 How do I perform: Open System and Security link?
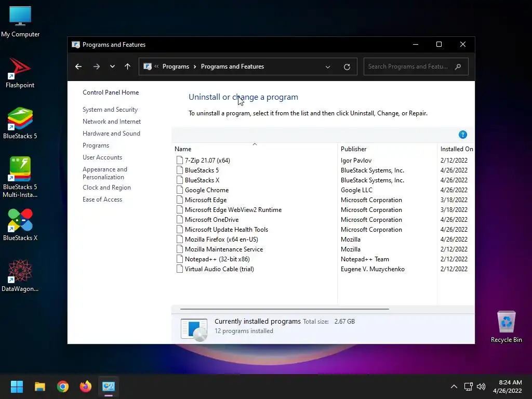110,110
